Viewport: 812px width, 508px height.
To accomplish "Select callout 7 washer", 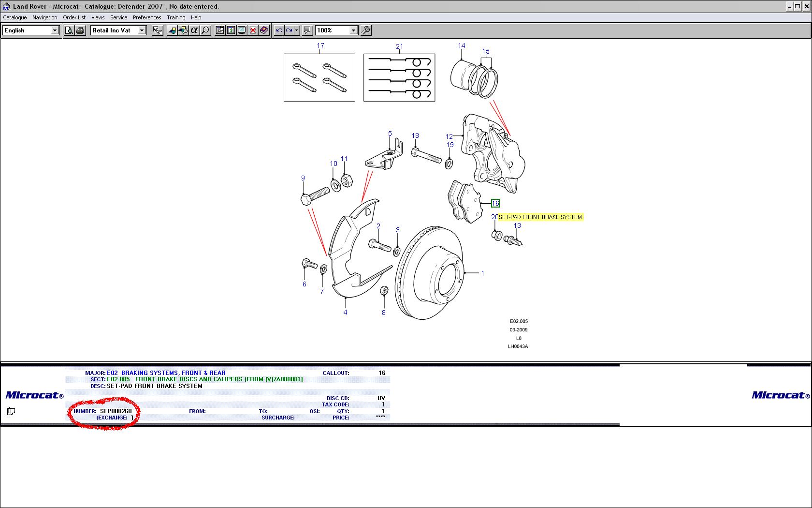I will pyautogui.click(x=322, y=291).
